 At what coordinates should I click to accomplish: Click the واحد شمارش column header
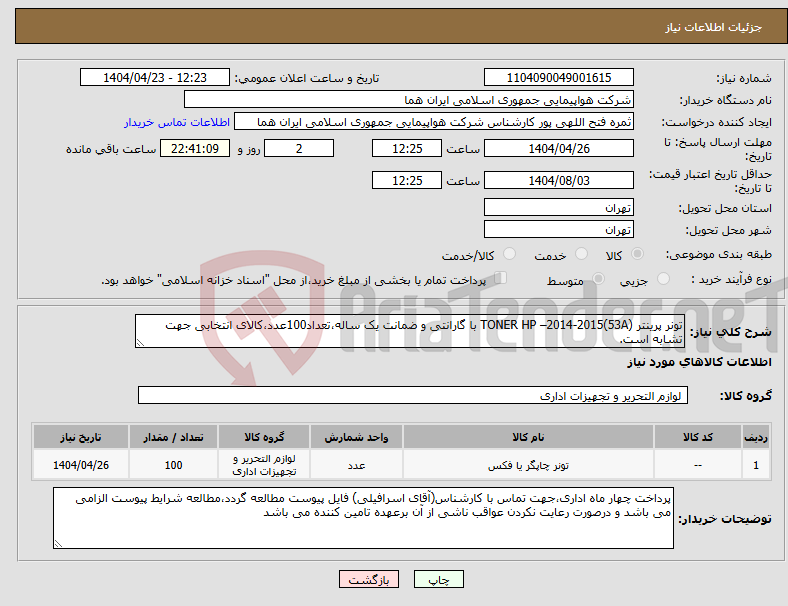coord(356,437)
